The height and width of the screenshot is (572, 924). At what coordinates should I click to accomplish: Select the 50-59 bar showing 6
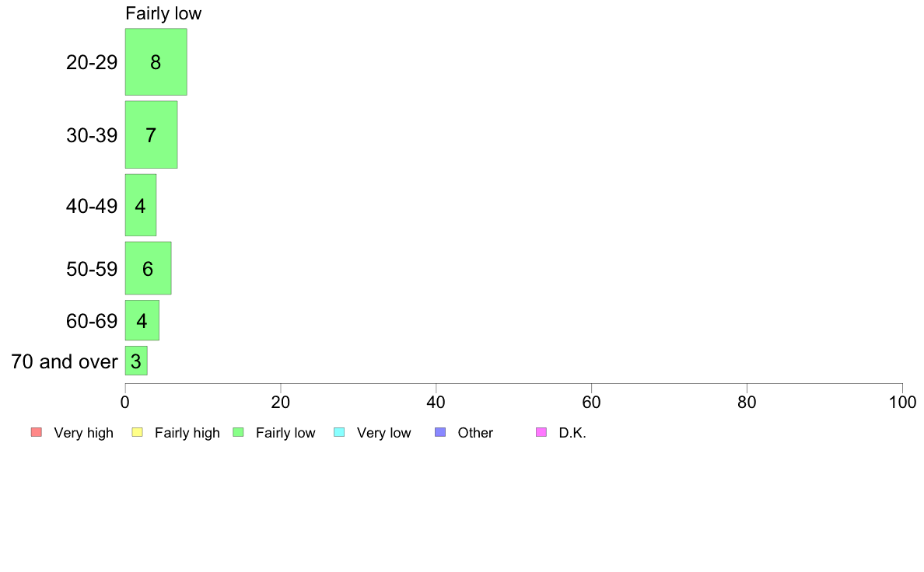[x=149, y=268]
